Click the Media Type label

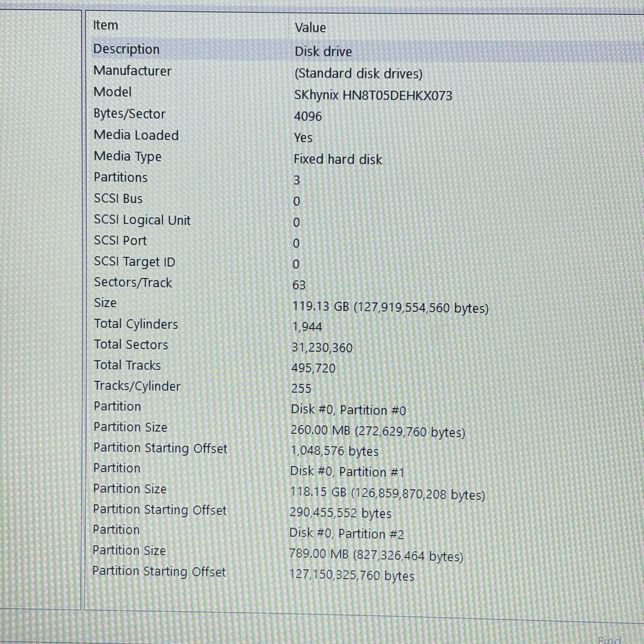(127, 156)
